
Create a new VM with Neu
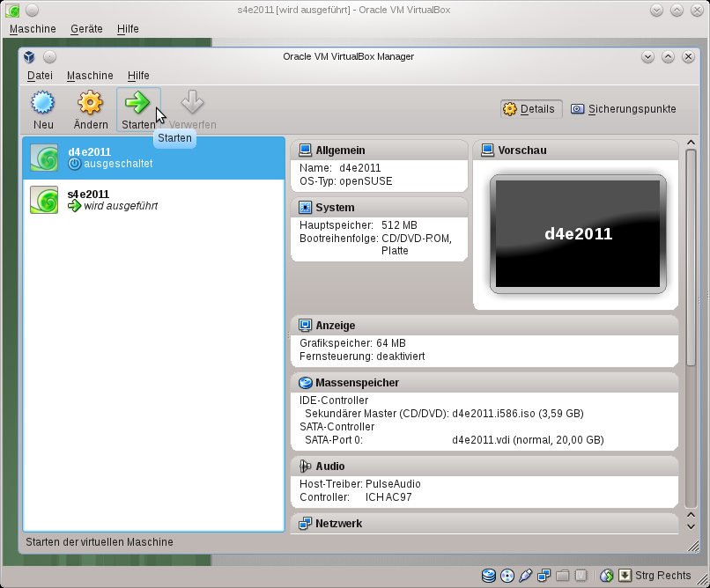click(43, 110)
